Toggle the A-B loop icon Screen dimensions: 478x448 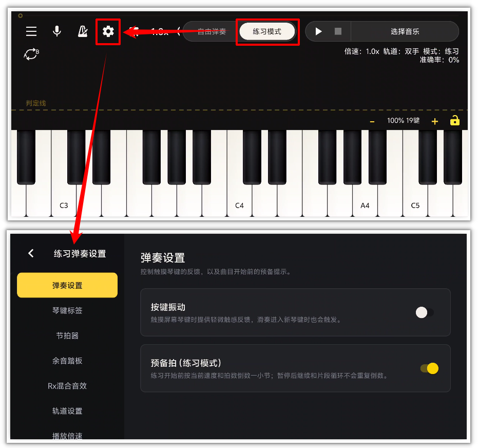pyautogui.click(x=31, y=54)
